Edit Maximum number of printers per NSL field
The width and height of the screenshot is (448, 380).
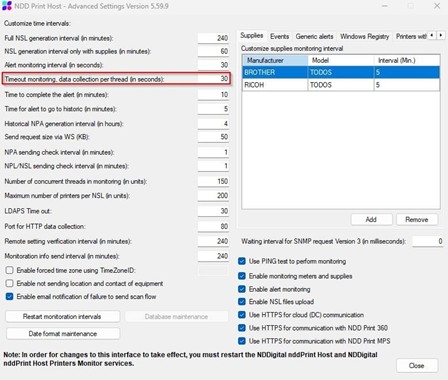click(213, 195)
